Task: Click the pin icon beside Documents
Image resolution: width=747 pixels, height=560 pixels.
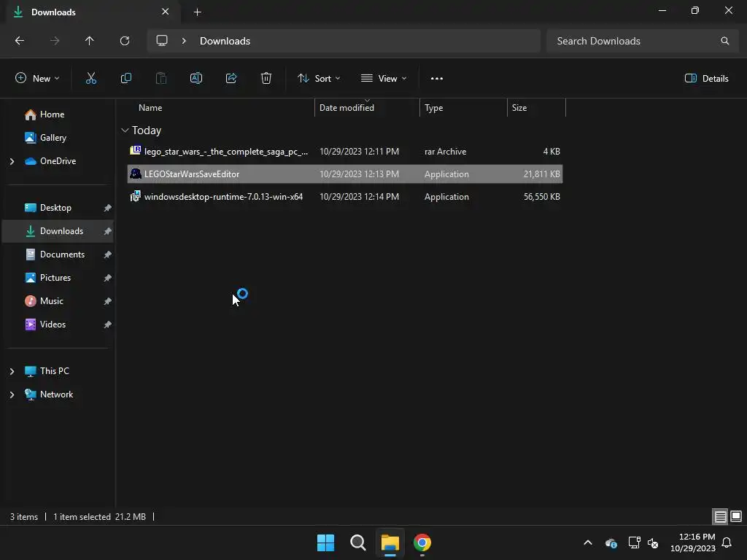Action: point(108,254)
